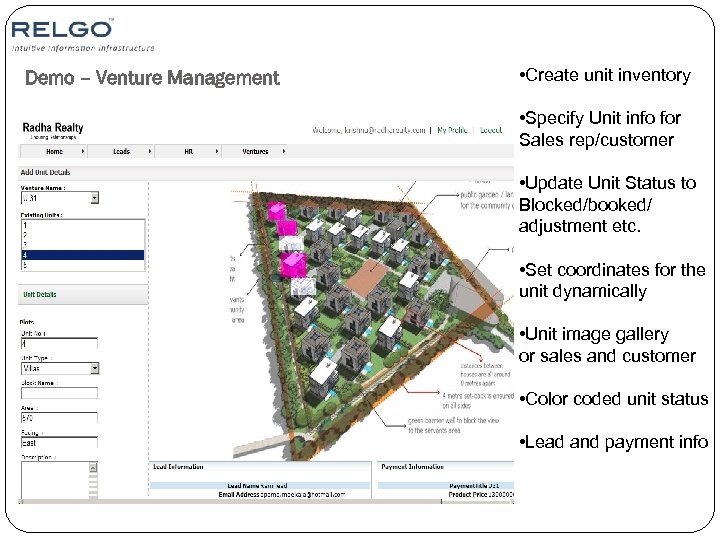Open the My Profile link
Image resolution: width=720 pixels, height=540 pixels.
(x=452, y=130)
